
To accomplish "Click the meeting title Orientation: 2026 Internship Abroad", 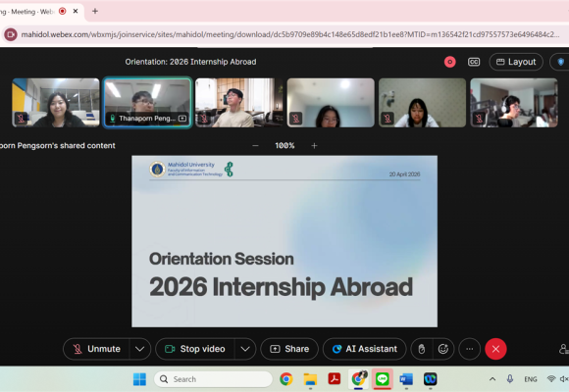I will click(190, 62).
